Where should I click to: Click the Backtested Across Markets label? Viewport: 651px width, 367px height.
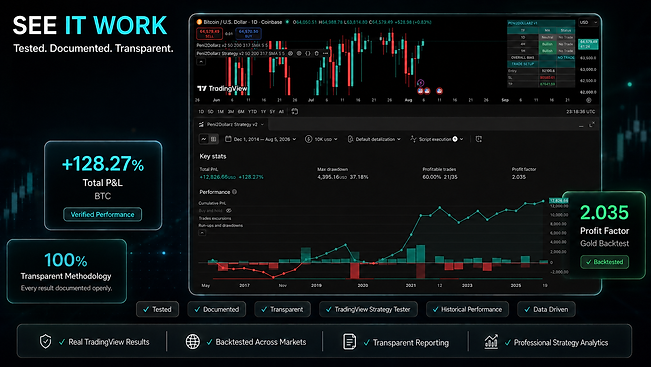coord(261,342)
